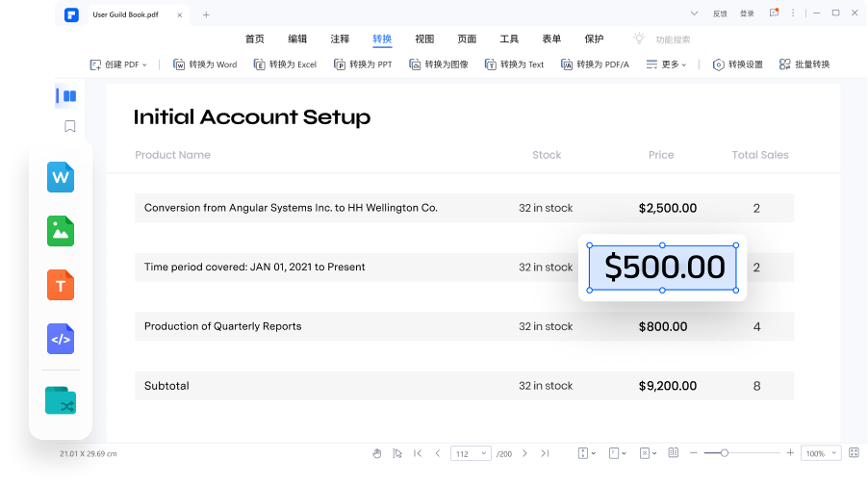Click the 批量转换 batch convert button
Image resolution: width=868 pixels, height=486 pixels.
click(x=804, y=64)
